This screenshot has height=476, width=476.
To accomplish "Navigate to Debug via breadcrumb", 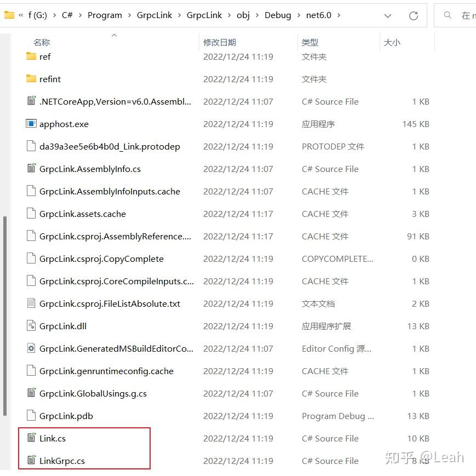I will [x=278, y=15].
